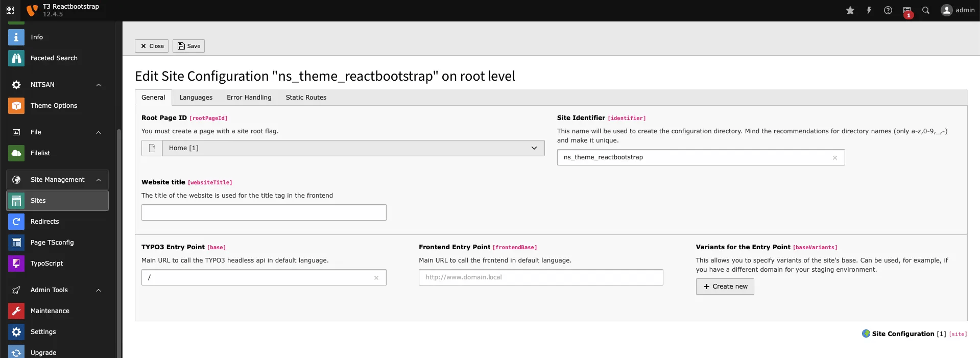The width and height of the screenshot is (980, 358).
Task: Open the Redirects module
Action: click(58, 222)
